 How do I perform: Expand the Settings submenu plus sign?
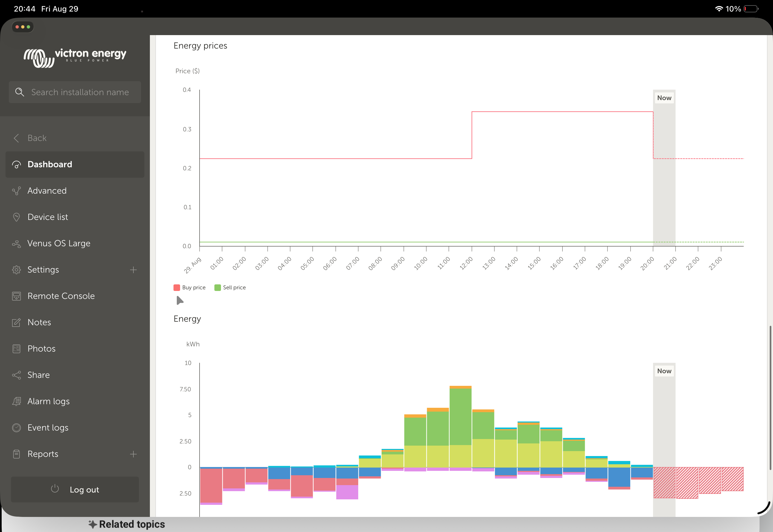[133, 270]
